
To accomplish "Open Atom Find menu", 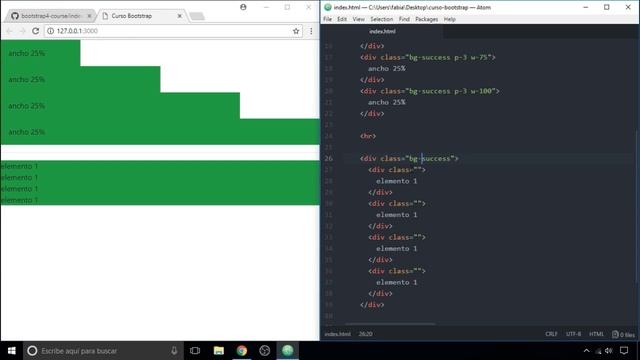I will pyautogui.click(x=404, y=19).
